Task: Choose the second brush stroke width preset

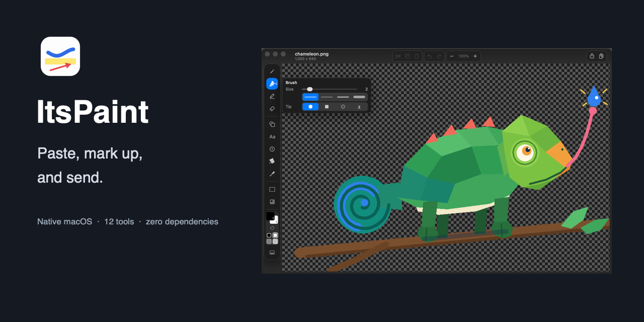Action: (x=327, y=97)
